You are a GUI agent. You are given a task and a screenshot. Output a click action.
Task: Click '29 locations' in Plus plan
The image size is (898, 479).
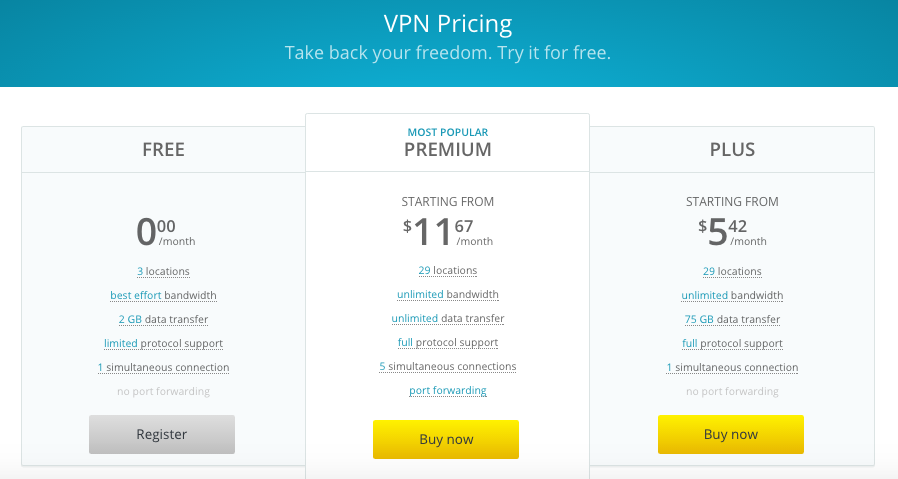(732, 272)
